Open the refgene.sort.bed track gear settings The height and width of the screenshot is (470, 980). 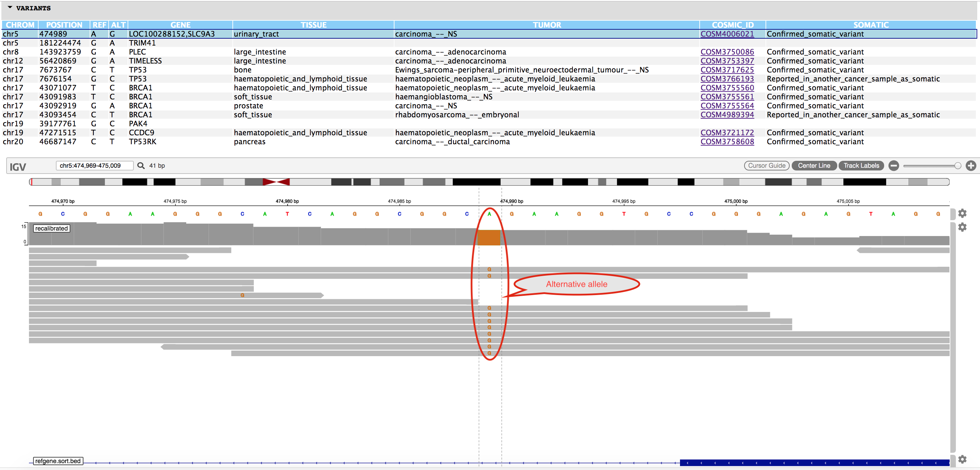click(x=962, y=459)
